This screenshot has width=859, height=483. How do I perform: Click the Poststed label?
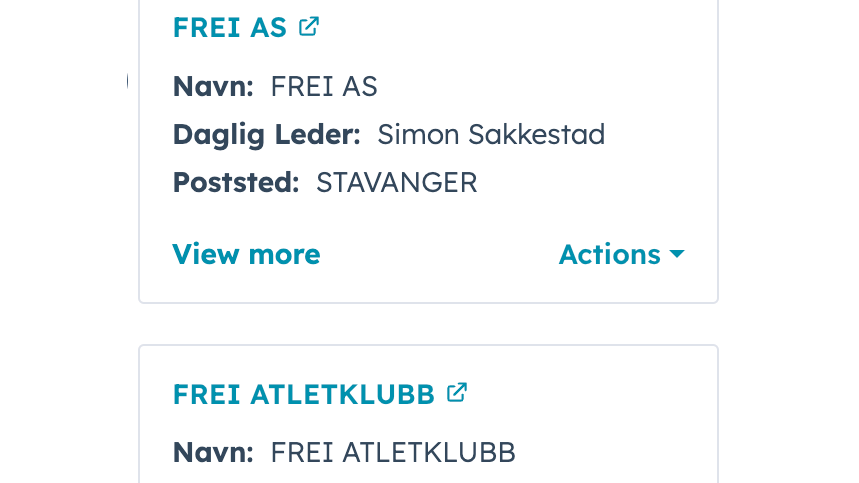[x=236, y=182]
